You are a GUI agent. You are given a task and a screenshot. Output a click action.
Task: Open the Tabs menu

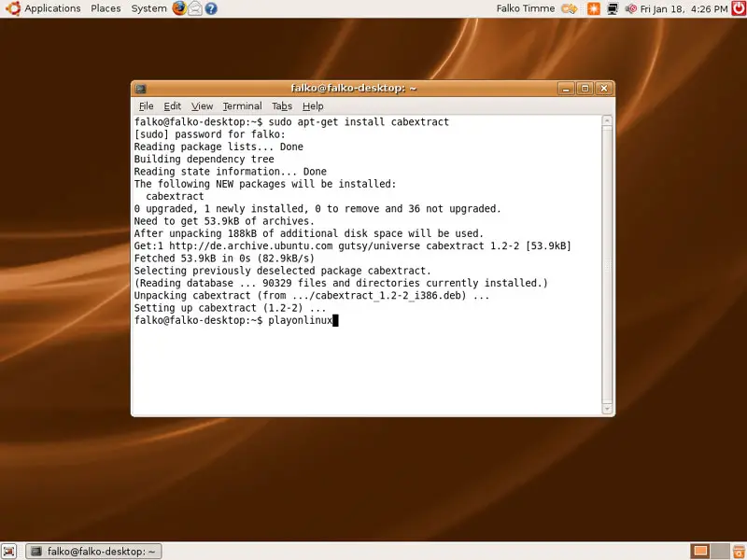click(282, 106)
